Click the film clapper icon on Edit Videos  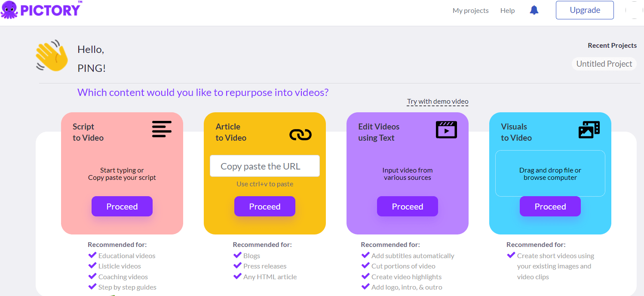[x=446, y=129]
